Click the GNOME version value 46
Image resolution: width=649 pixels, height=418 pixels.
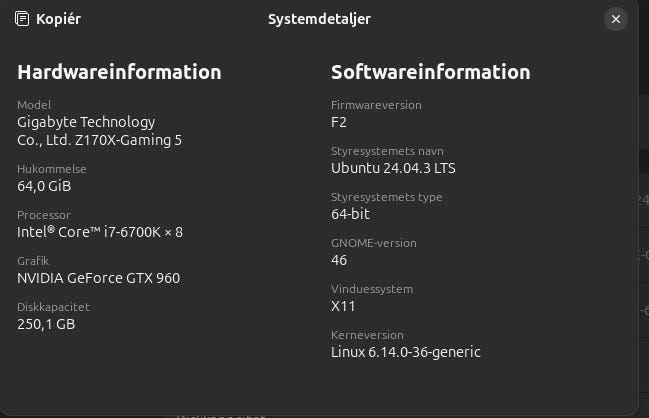339,260
